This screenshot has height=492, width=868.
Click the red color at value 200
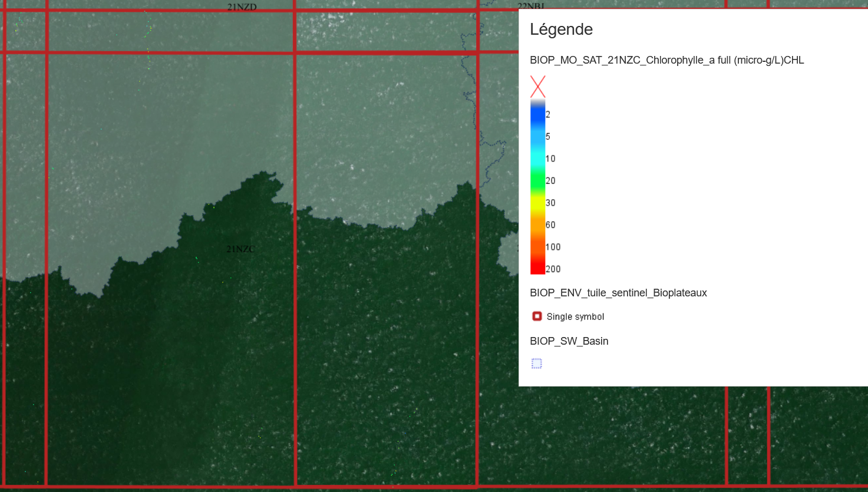click(537, 269)
